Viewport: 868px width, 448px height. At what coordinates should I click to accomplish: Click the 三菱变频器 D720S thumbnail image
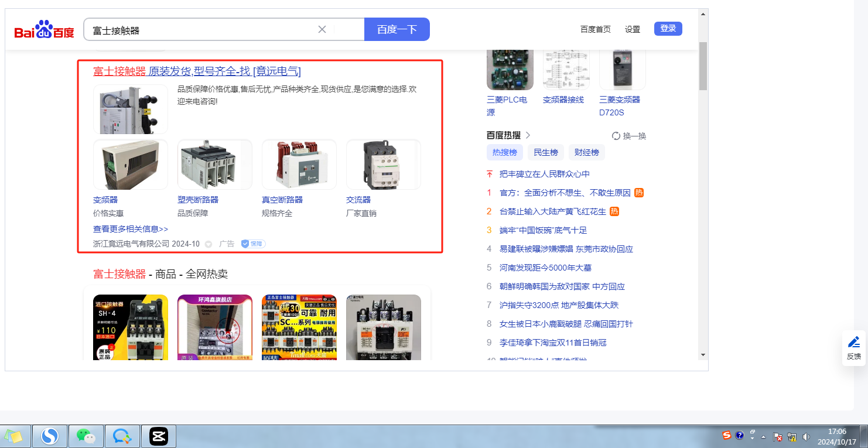(x=623, y=69)
